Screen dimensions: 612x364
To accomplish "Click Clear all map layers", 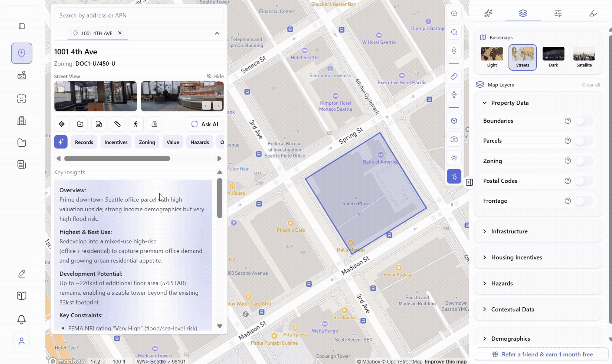I will click(591, 85).
